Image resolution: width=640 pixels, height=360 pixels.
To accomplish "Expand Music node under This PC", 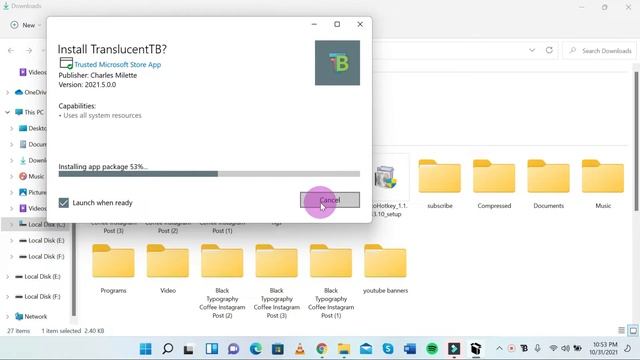I will coord(11,177).
